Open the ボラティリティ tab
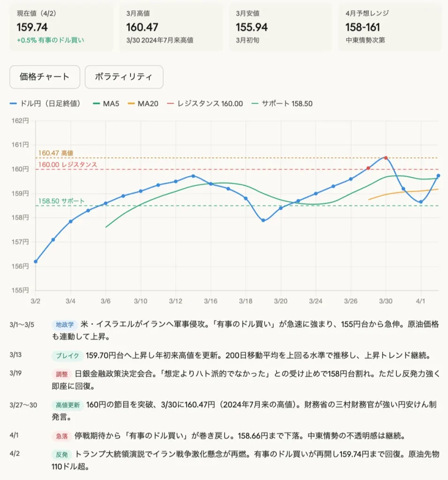 (124, 77)
